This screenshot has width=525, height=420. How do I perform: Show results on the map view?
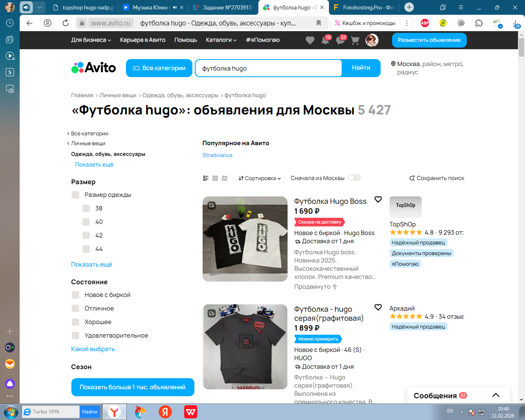[225, 178]
